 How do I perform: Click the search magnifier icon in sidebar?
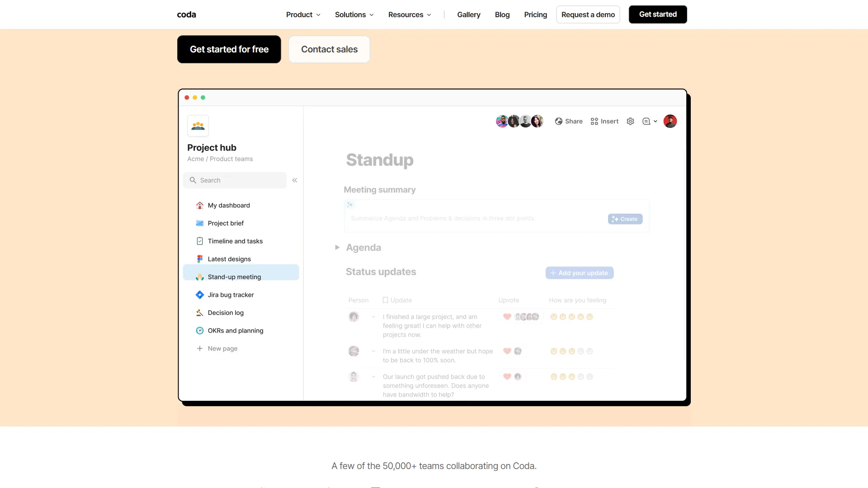tap(193, 180)
